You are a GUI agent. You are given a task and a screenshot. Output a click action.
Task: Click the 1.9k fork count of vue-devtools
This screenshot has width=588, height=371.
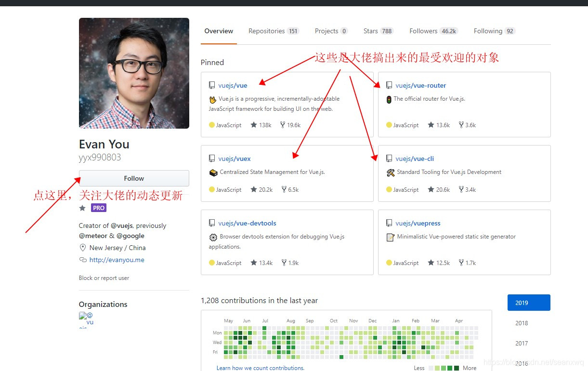290,263
